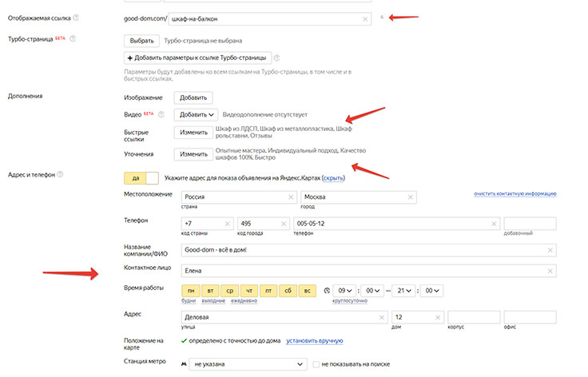Screen dimensions: 588x377
Task: Clear the displayed link field with X icon
Action: 365,18
